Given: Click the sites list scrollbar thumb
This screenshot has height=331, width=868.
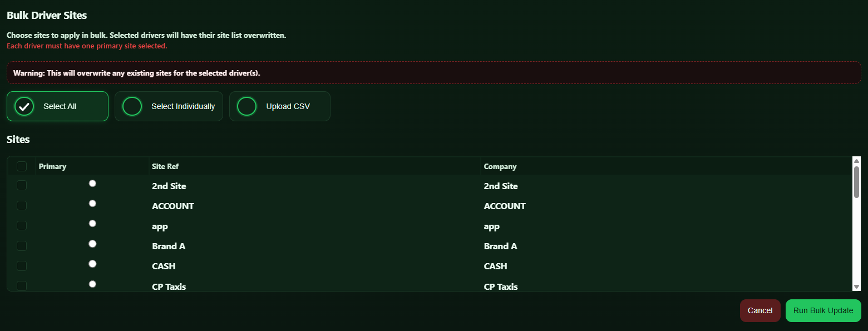Looking at the screenshot, I should (857, 181).
